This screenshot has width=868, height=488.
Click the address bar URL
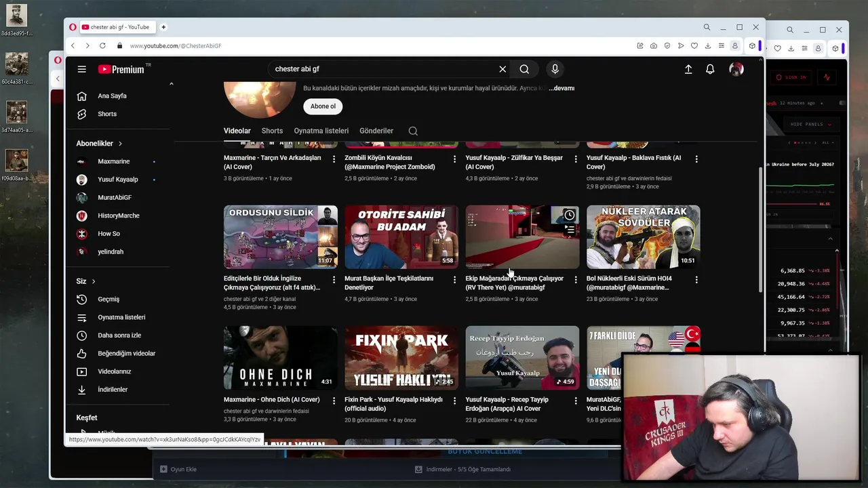176,46
